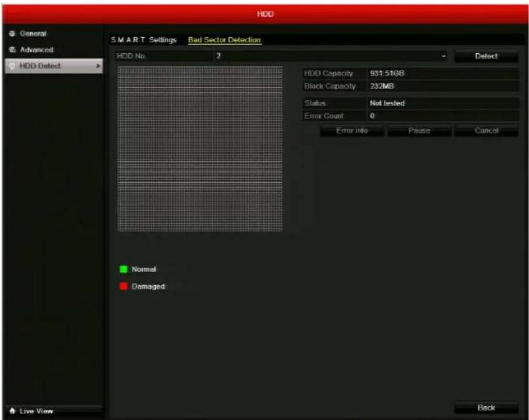
Task: Click the Error info button
Action: (352, 131)
